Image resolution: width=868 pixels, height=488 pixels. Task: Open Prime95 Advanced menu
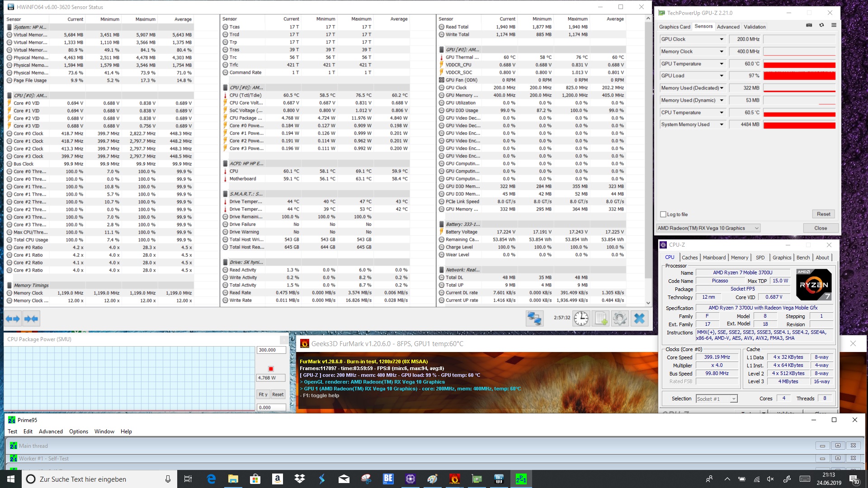(x=51, y=432)
